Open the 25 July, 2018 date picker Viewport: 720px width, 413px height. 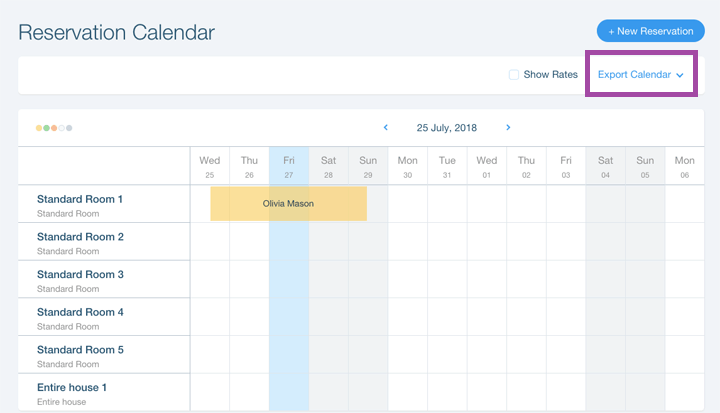(447, 128)
